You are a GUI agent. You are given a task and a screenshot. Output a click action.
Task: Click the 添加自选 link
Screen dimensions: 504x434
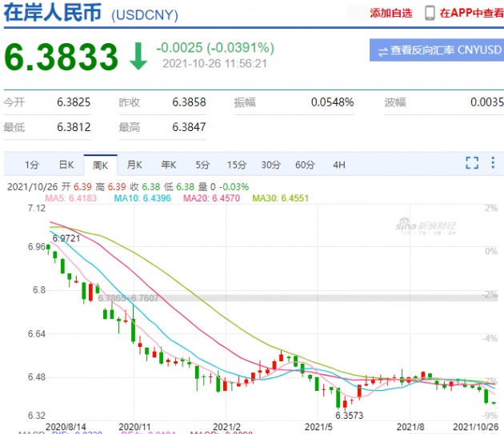[x=391, y=13]
